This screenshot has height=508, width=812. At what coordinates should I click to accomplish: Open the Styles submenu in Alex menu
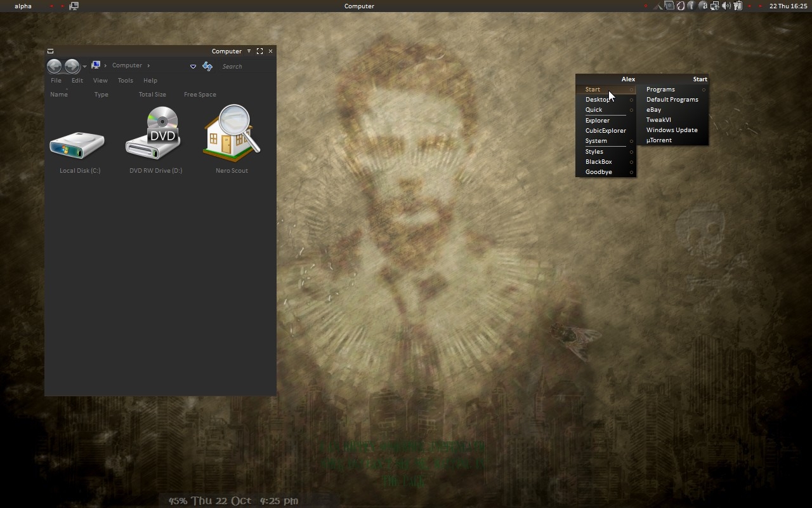[x=606, y=152]
